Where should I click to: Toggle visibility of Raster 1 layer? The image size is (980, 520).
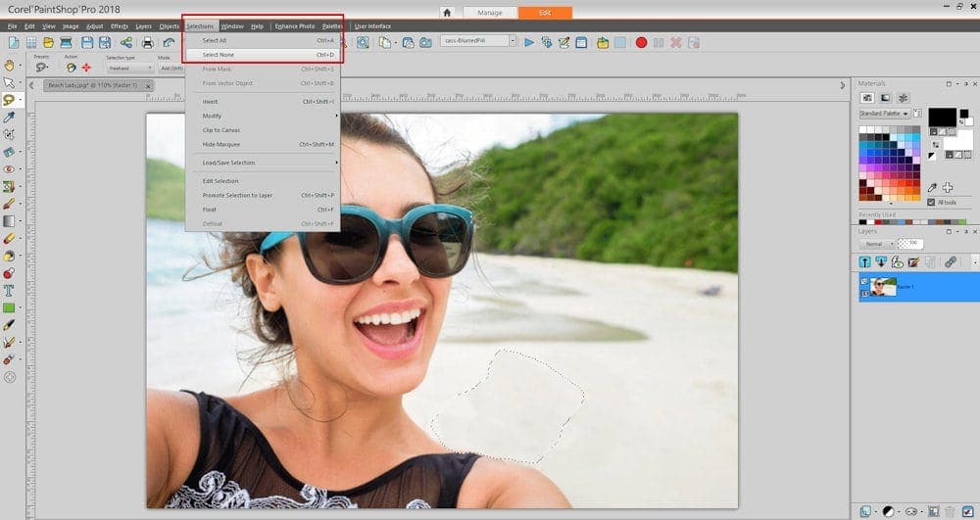pos(864,281)
